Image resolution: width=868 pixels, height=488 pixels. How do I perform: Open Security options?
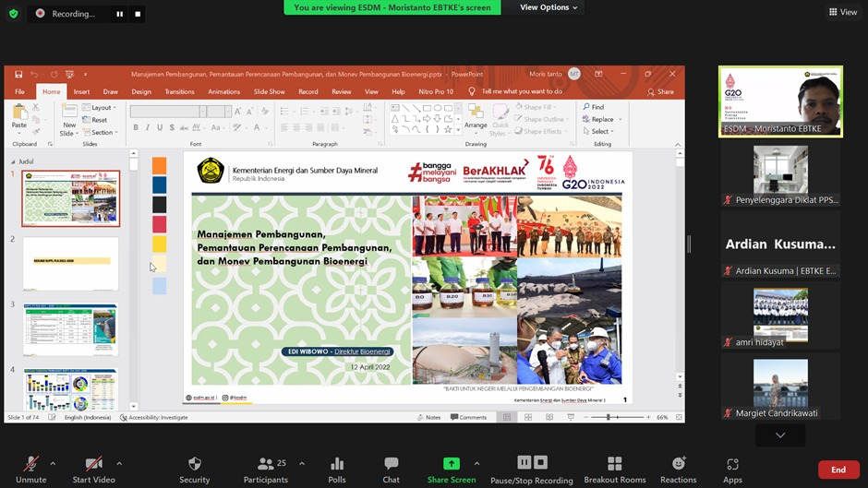click(194, 470)
